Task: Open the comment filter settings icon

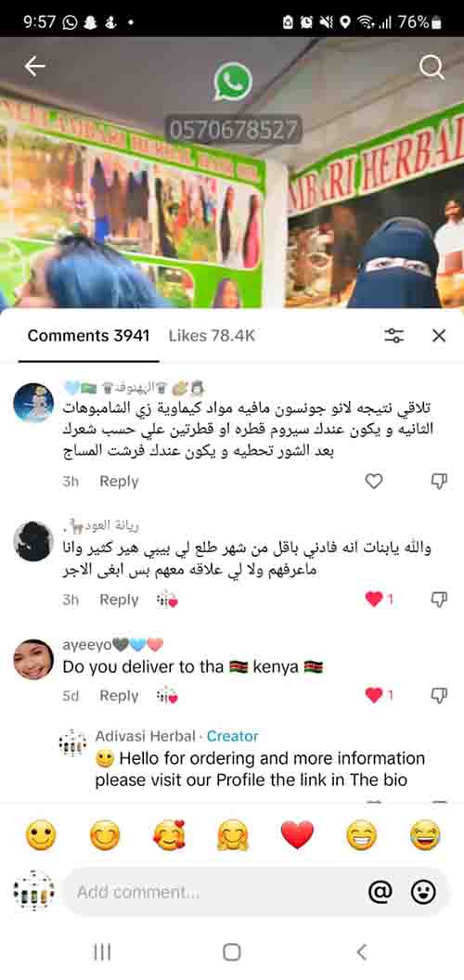Action: [x=394, y=336]
